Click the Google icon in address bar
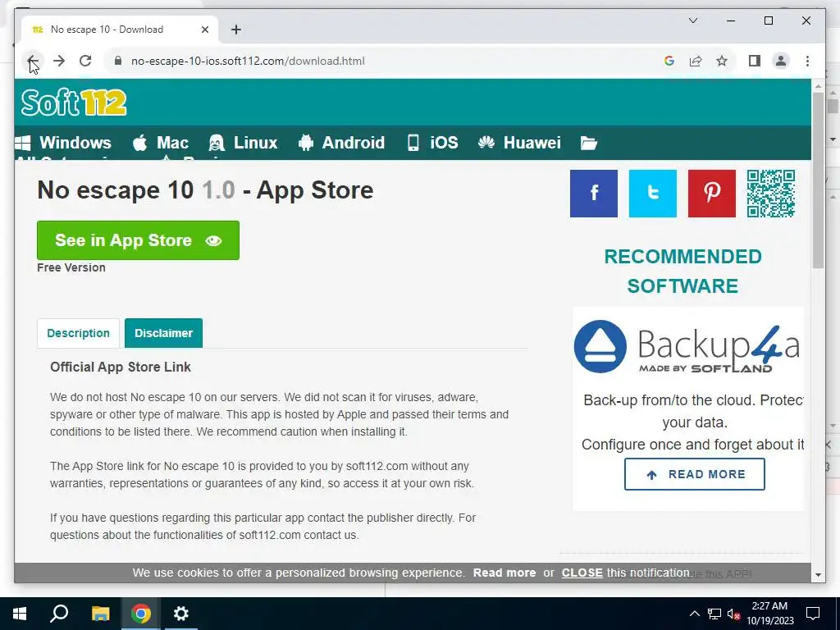The height and width of the screenshot is (630, 840). point(669,61)
